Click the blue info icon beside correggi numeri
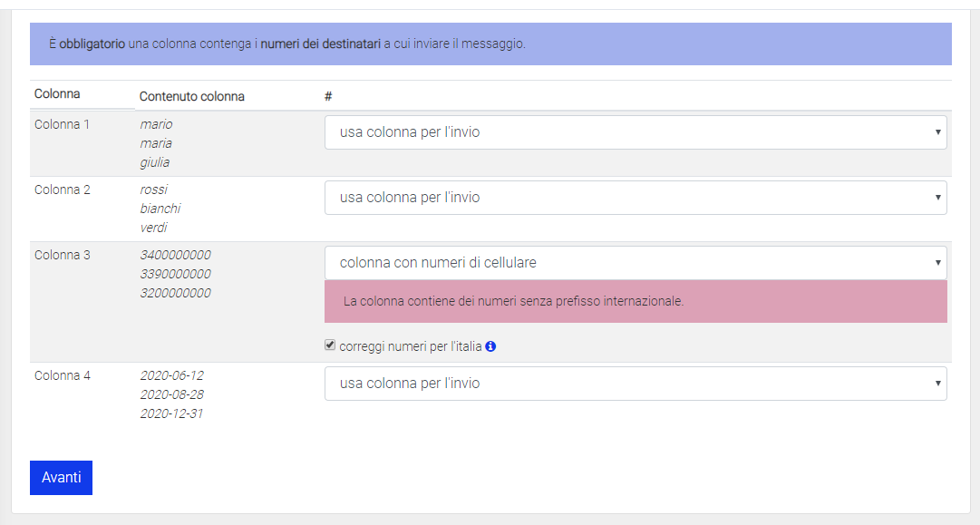This screenshot has width=980, height=525. click(x=490, y=346)
